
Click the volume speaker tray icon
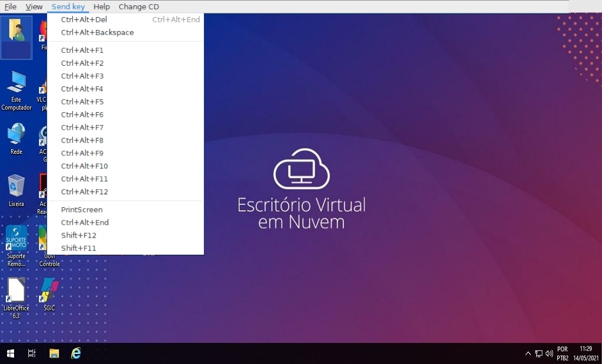[549, 353]
